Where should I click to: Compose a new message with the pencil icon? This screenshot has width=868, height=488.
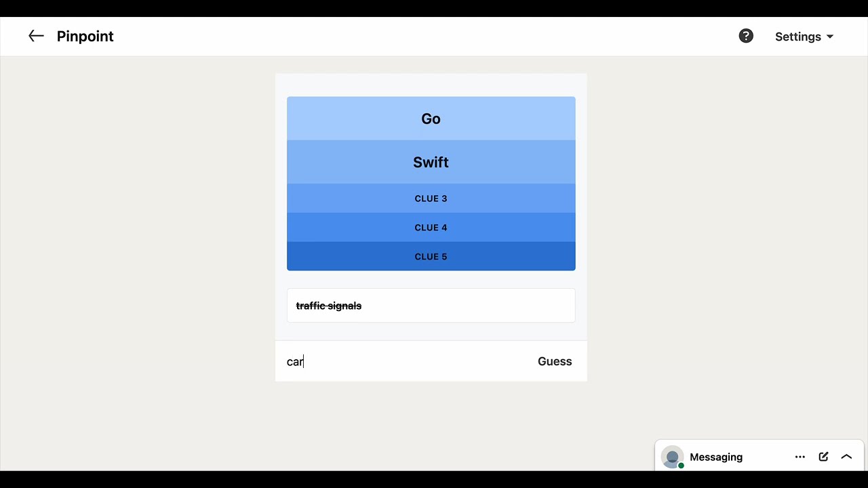[x=823, y=457]
